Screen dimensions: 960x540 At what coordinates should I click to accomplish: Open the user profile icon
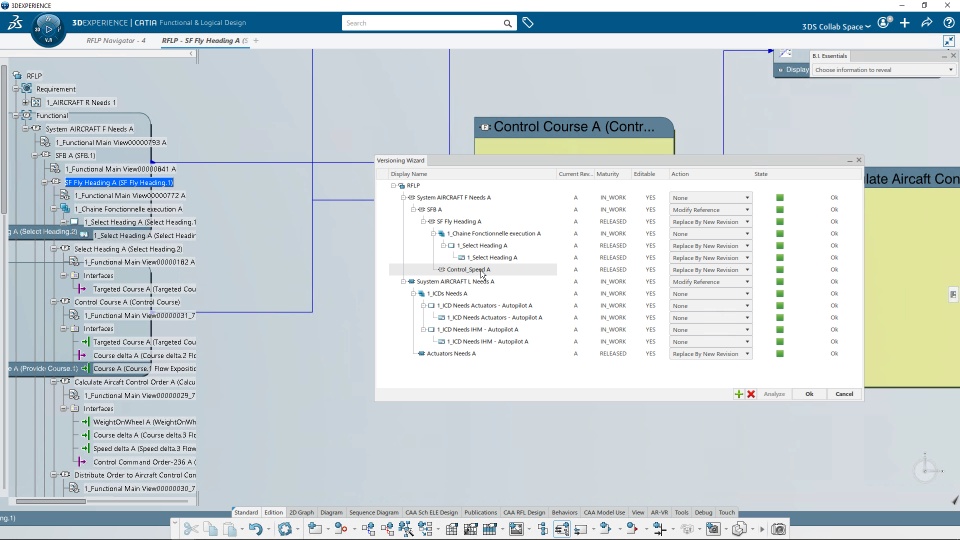[x=883, y=23]
